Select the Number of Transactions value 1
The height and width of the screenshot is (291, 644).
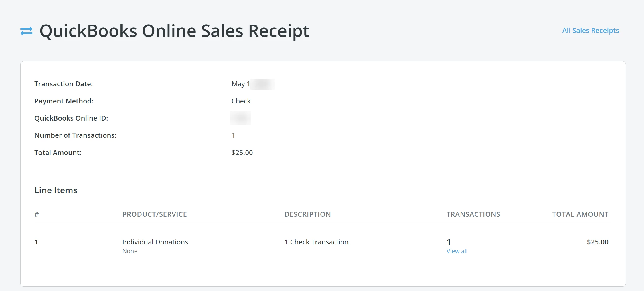[233, 135]
